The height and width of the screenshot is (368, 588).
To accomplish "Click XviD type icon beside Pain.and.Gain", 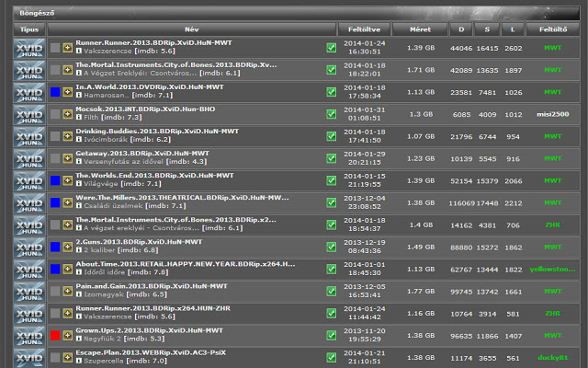I will pos(29,290).
